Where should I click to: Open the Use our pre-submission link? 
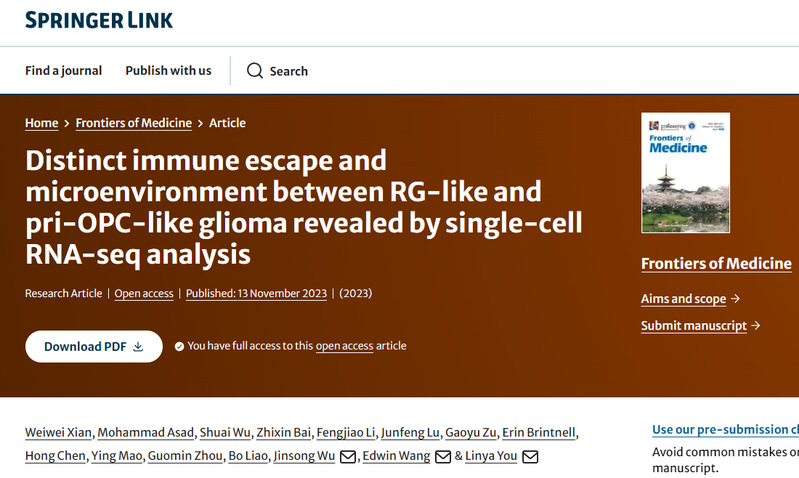pyautogui.click(x=724, y=430)
